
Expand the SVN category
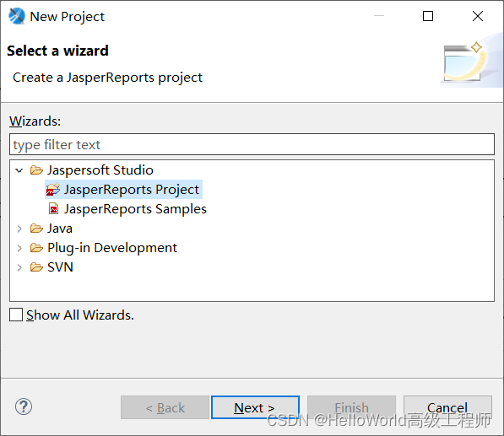[x=19, y=267]
